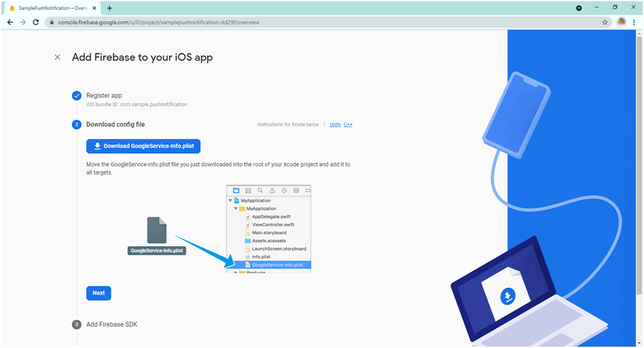Click the Download GoogleService-Info.plist button
The height and width of the screenshot is (348, 644).
coord(143,146)
